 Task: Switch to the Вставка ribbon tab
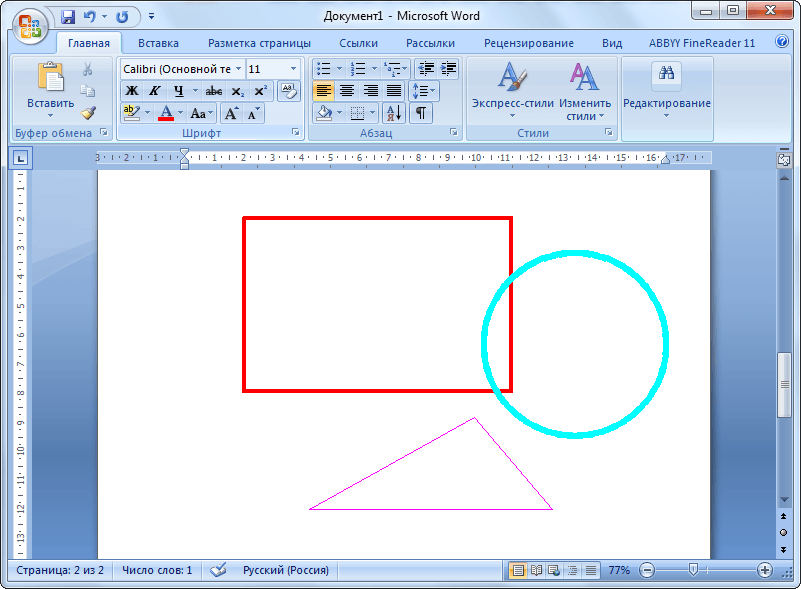click(158, 43)
